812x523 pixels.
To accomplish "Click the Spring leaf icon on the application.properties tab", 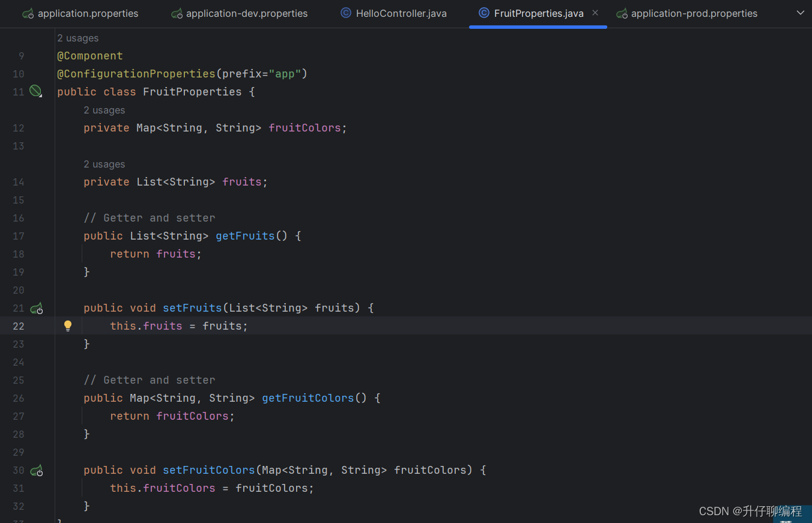I will (x=28, y=13).
